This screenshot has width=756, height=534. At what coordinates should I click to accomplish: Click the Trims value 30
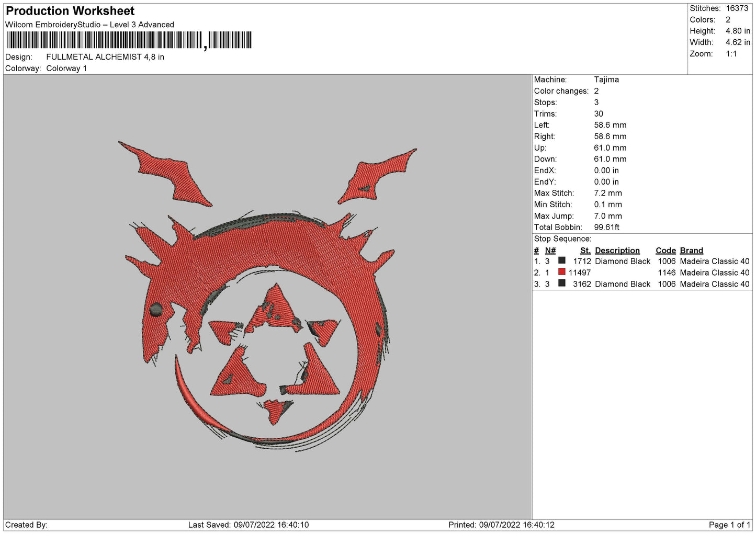pyautogui.click(x=599, y=113)
